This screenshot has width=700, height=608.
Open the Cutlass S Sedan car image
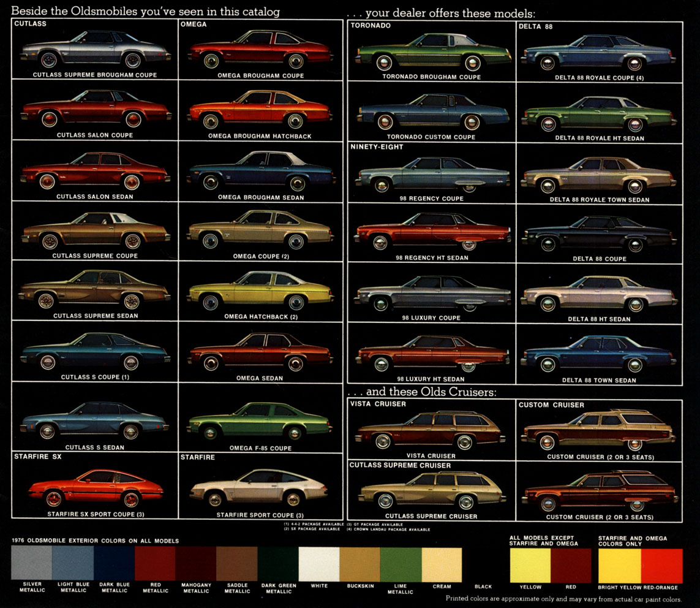(x=95, y=420)
